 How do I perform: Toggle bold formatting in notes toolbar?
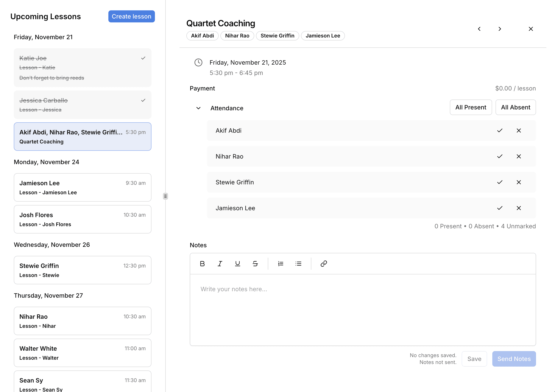pyautogui.click(x=202, y=263)
